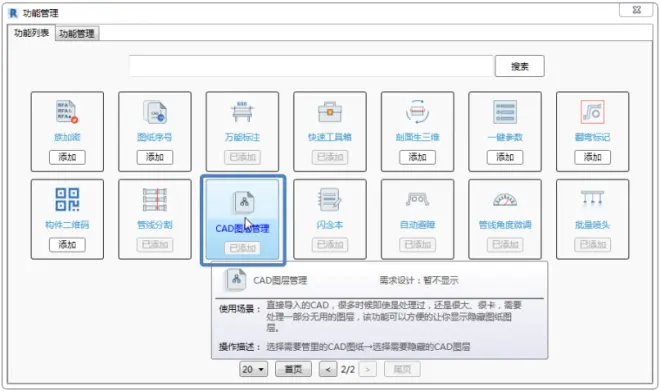The image size is (660, 391).
Task: Click the 搜索 search button
Action: point(520,66)
